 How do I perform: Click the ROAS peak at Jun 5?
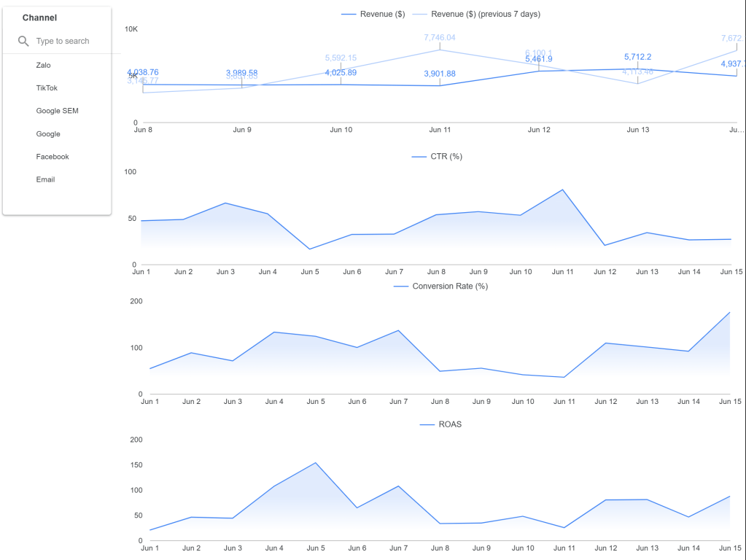(x=316, y=462)
